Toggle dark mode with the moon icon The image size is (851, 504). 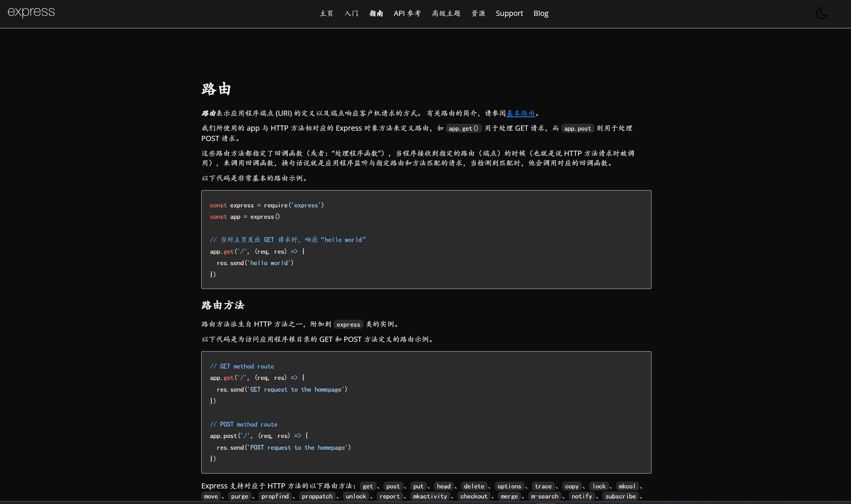[822, 13]
